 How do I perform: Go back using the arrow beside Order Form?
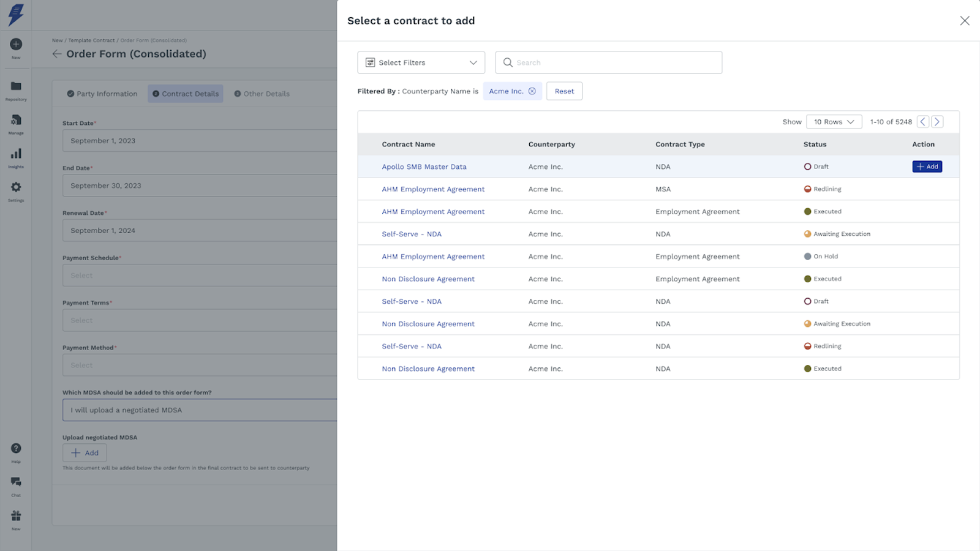tap(57, 54)
